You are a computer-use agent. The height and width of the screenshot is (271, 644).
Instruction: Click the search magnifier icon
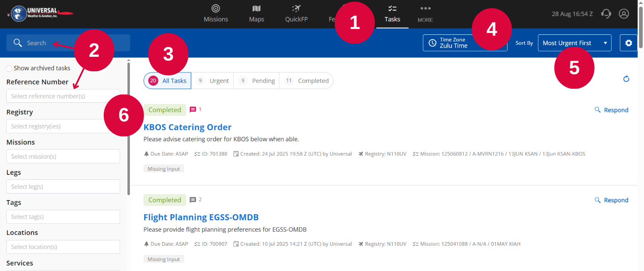pyautogui.click(x=17, y=43)
